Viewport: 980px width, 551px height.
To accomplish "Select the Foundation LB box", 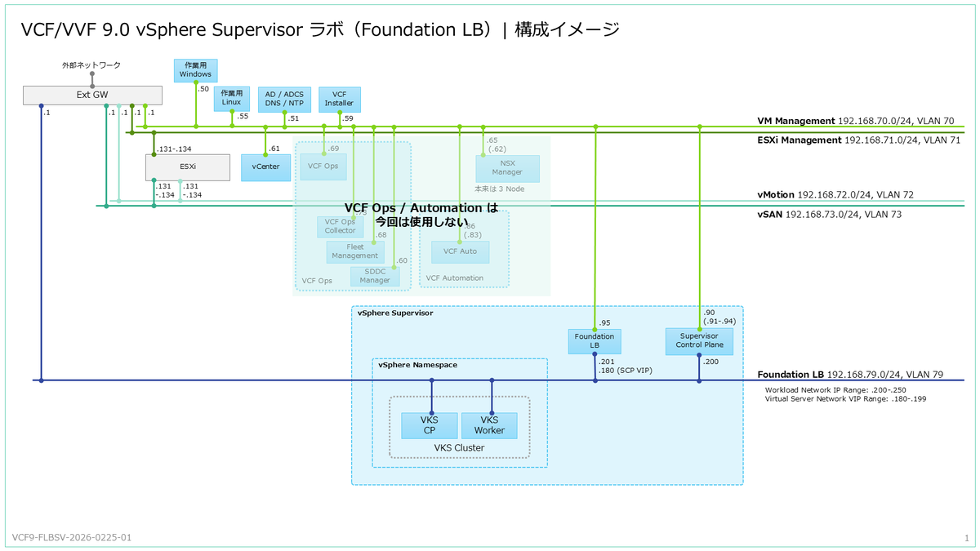I will 595,341.
